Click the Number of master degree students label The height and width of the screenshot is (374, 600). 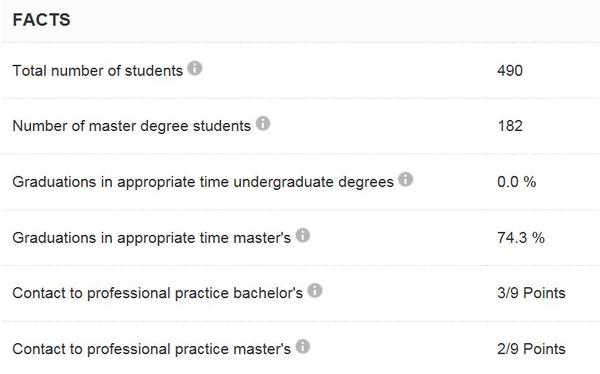point(131,126)
